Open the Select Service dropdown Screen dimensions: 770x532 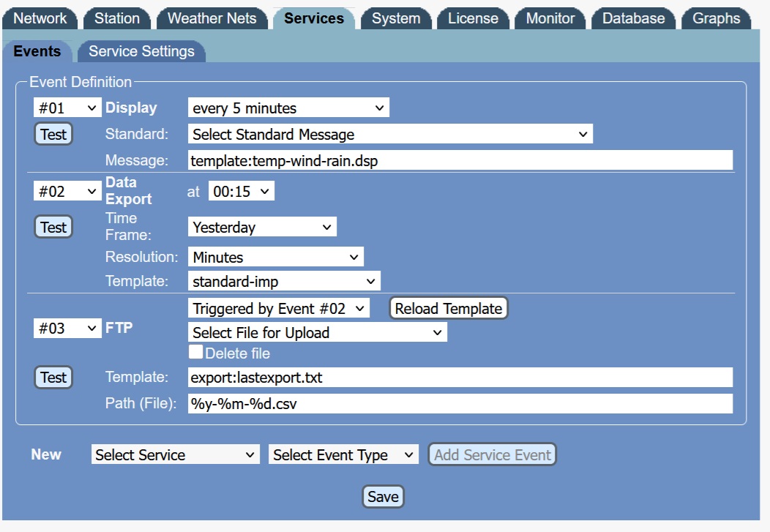click(176, 454)
